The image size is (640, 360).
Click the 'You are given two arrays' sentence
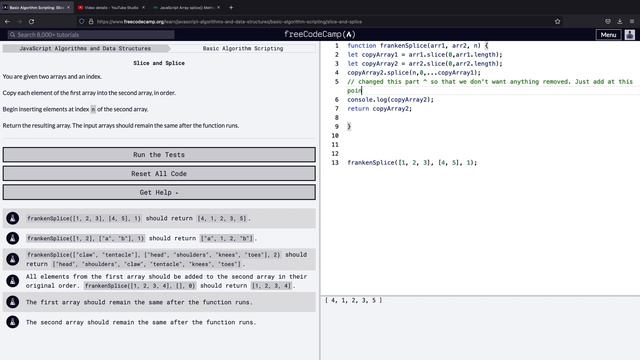tap(52, 76)
